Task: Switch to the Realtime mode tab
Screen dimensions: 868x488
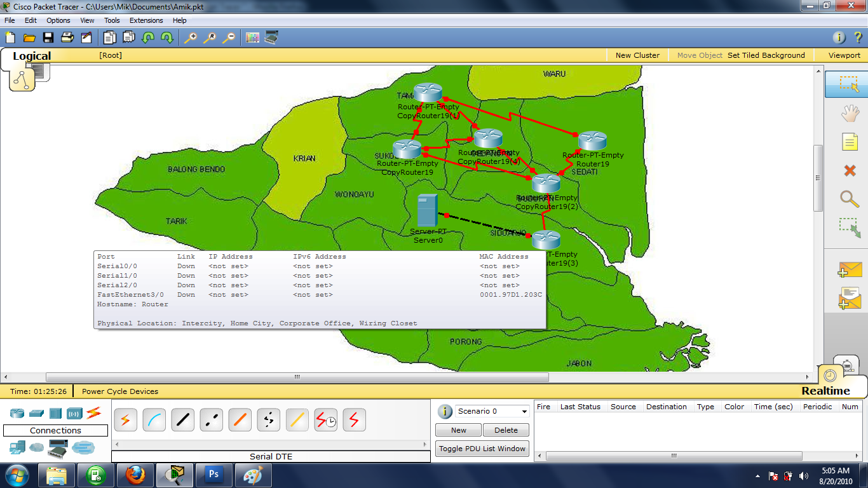Action: (825, 391)
